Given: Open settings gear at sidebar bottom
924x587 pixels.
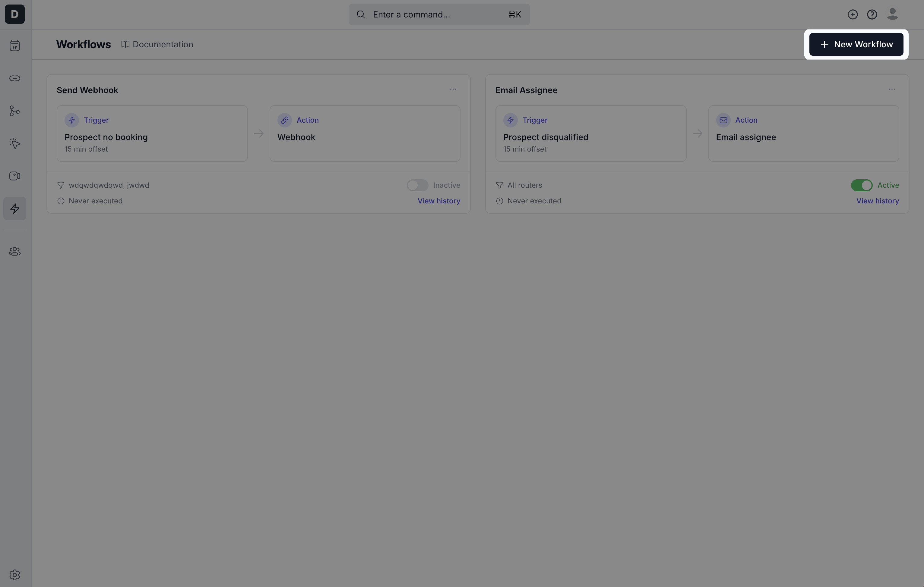Looking at the screenshot, I should tap(14, 575).
